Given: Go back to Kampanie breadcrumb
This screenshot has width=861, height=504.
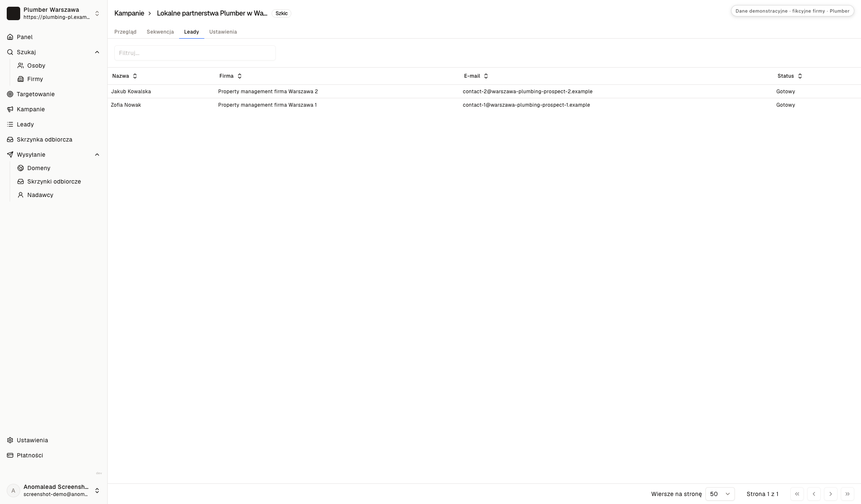Looking at the screenshot, I should click(129, 13).
